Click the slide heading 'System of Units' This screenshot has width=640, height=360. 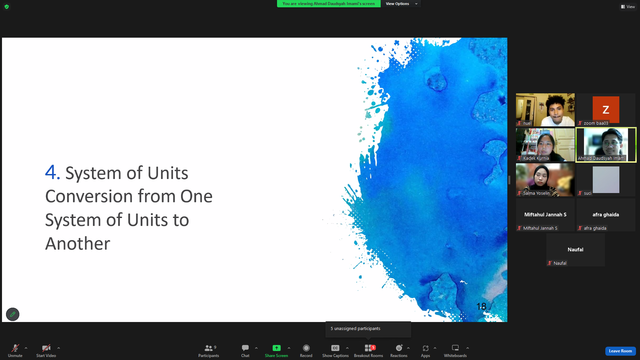127,173
